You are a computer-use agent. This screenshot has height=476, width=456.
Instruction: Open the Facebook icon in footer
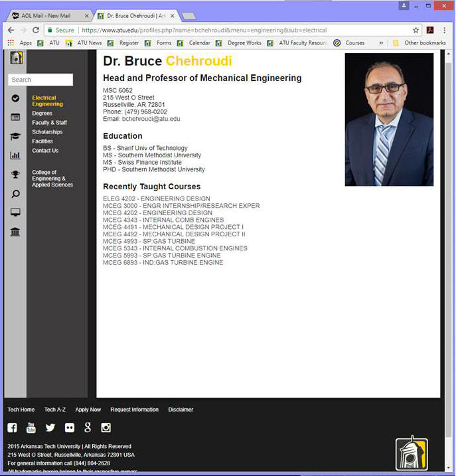(x=12, y=428)
